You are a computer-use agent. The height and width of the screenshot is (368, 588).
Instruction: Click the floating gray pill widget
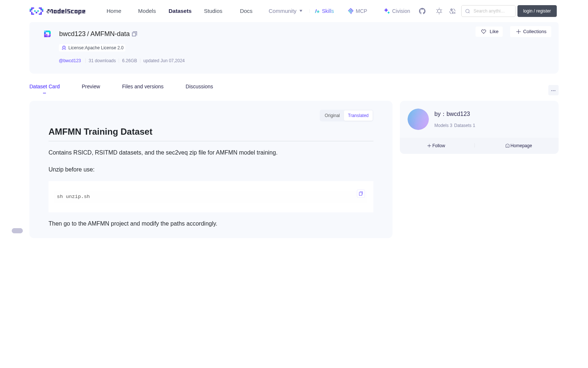17,231
